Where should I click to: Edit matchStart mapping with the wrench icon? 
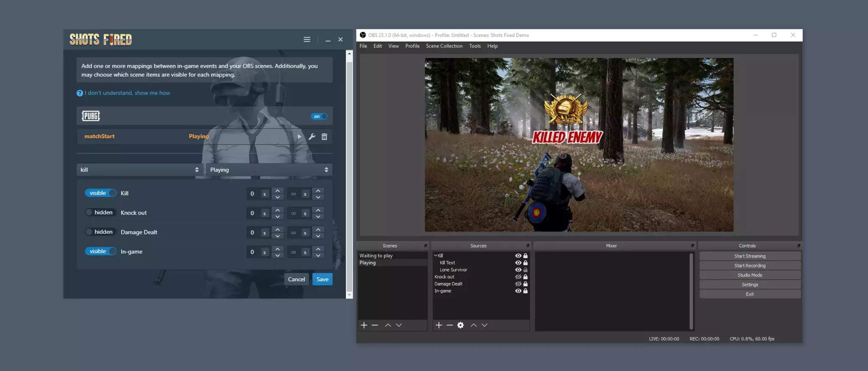312,136
